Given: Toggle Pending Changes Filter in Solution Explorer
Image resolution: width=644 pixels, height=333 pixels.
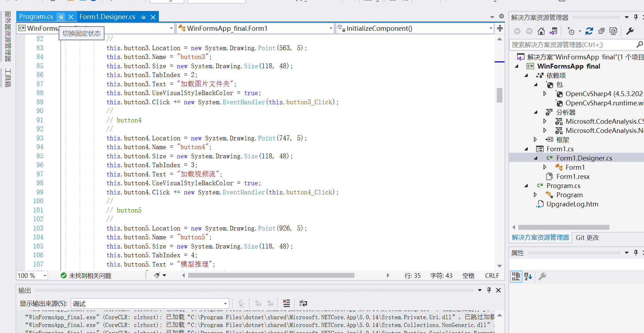Looking at the screenshot, I should tap(572, 31).
